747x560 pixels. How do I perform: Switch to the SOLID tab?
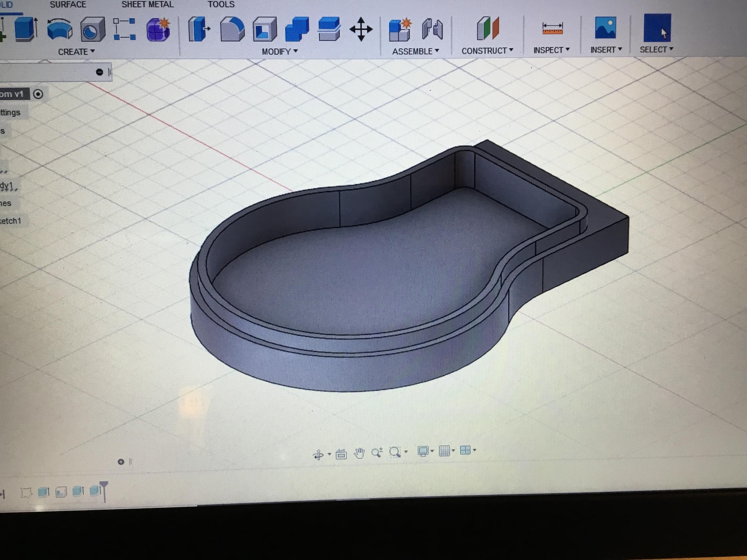tap(6, 5)
